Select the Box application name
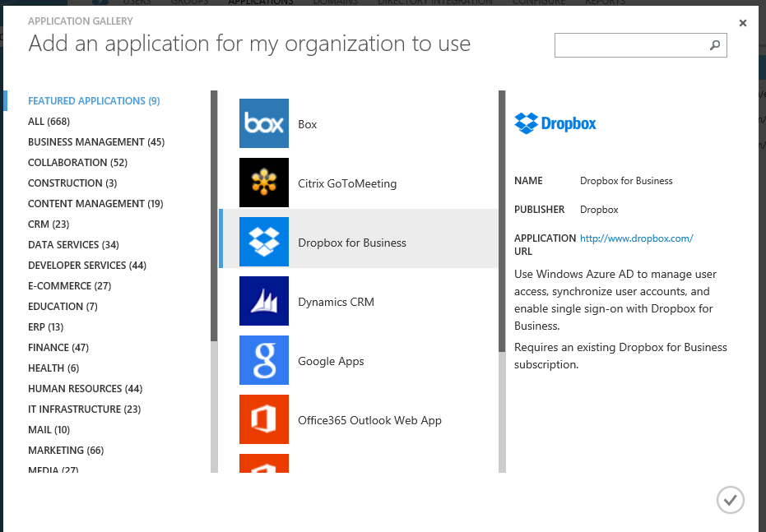 [307, 124]
